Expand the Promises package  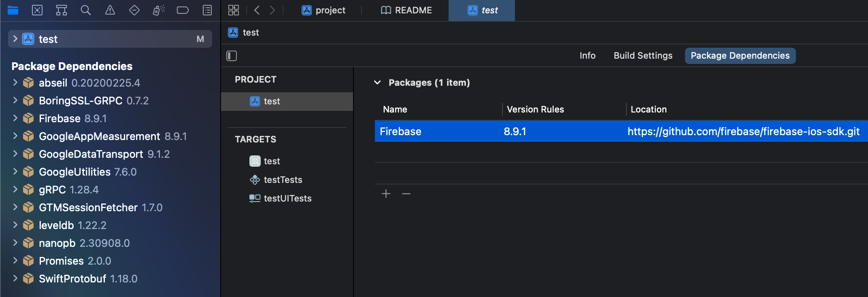pos(15,261)
